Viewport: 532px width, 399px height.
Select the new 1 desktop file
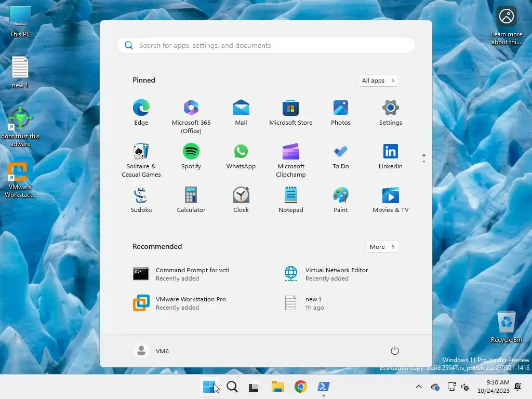[x=20, y=72]
